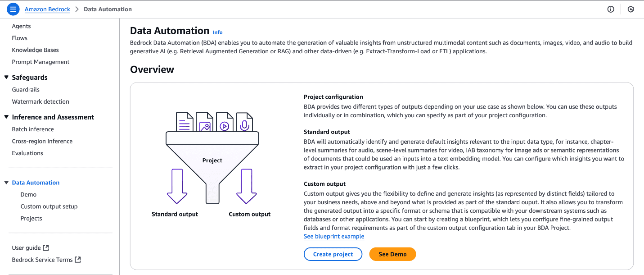Collapse the Data Automation tree section
Screen dimensions: 644x275
point(6,183)
